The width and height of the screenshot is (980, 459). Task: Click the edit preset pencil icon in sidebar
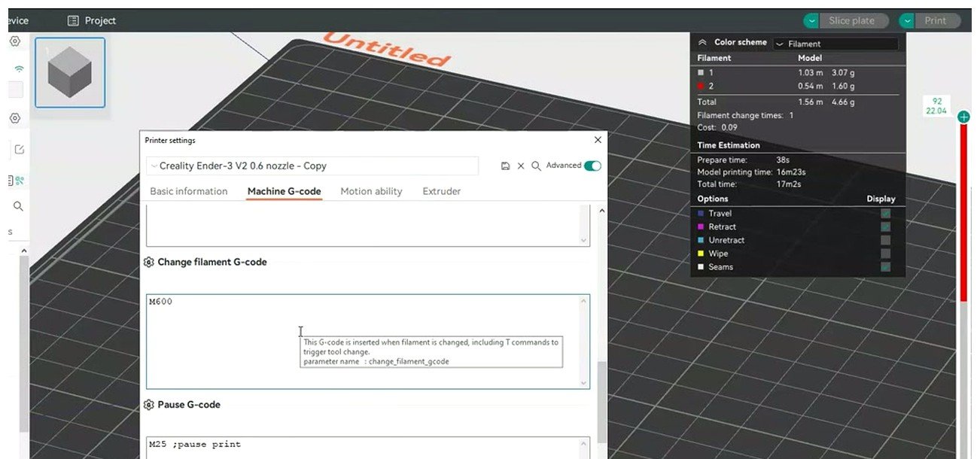point(19,149)
